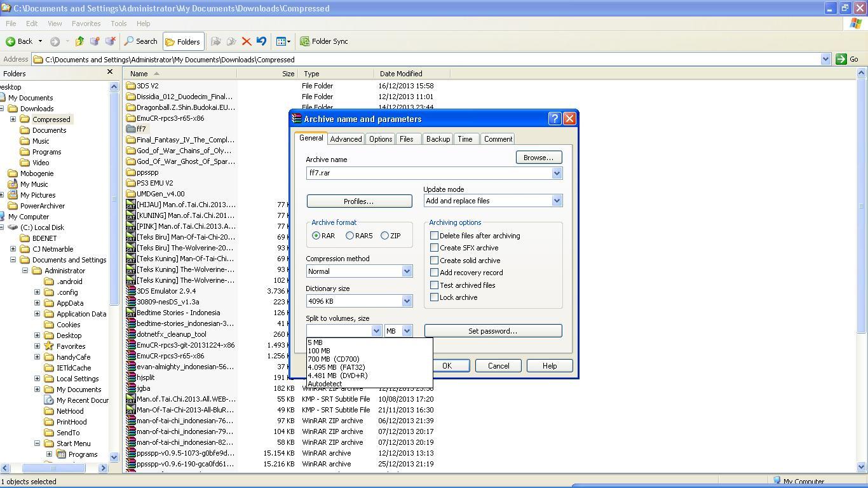
Task: Click the blue Undo arrow icon
Action: pos(261,41)
